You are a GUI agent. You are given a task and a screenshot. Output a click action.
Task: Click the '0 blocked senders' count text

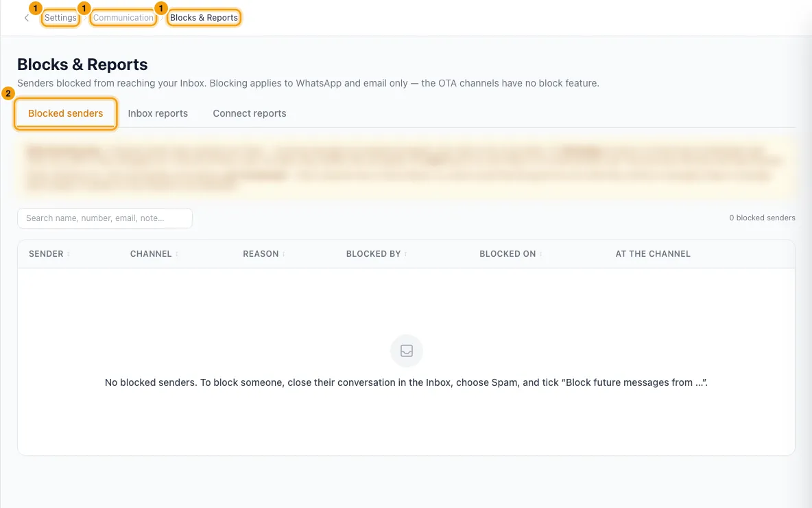[762, 218]
